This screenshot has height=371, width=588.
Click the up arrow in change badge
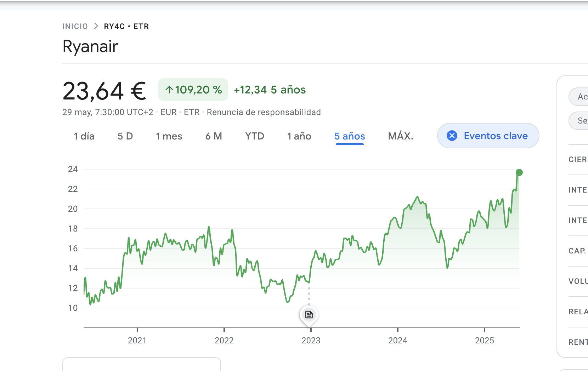click(x=169, y=90)
